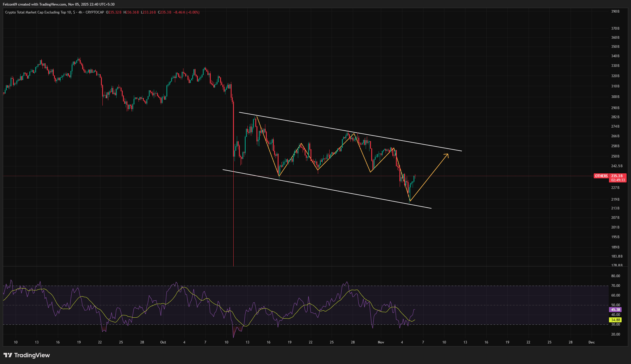Click the Nov label on time axis
This screenshot has width=631, height=364.
(x=381, y=342)
